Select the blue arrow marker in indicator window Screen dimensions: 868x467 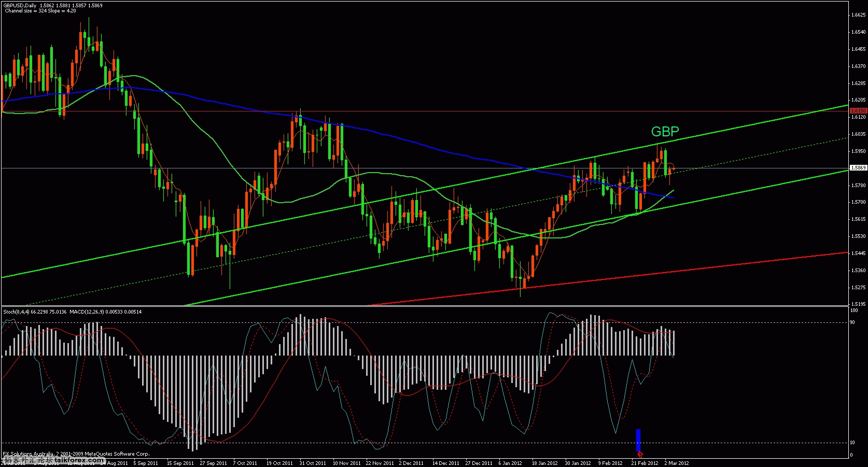[639, 440]
